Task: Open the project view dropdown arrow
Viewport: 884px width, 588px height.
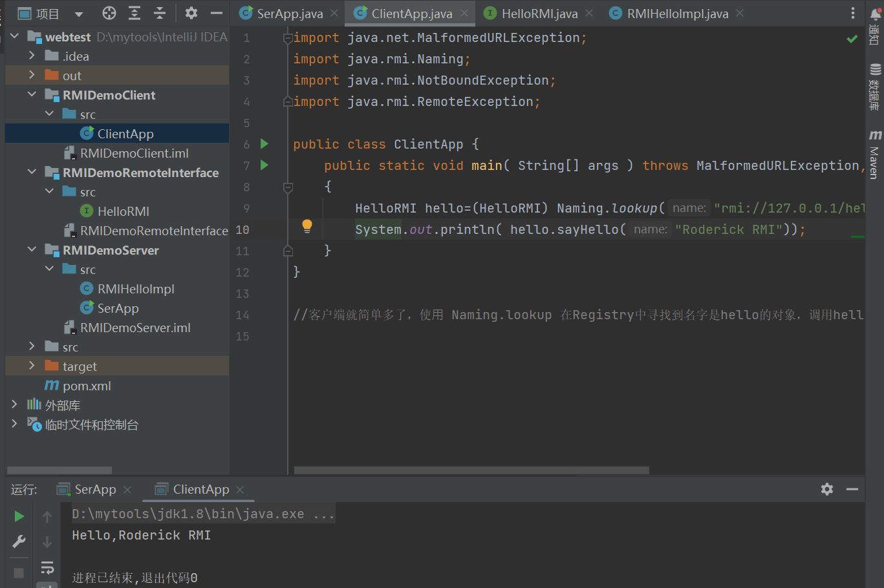Action: 79,14
